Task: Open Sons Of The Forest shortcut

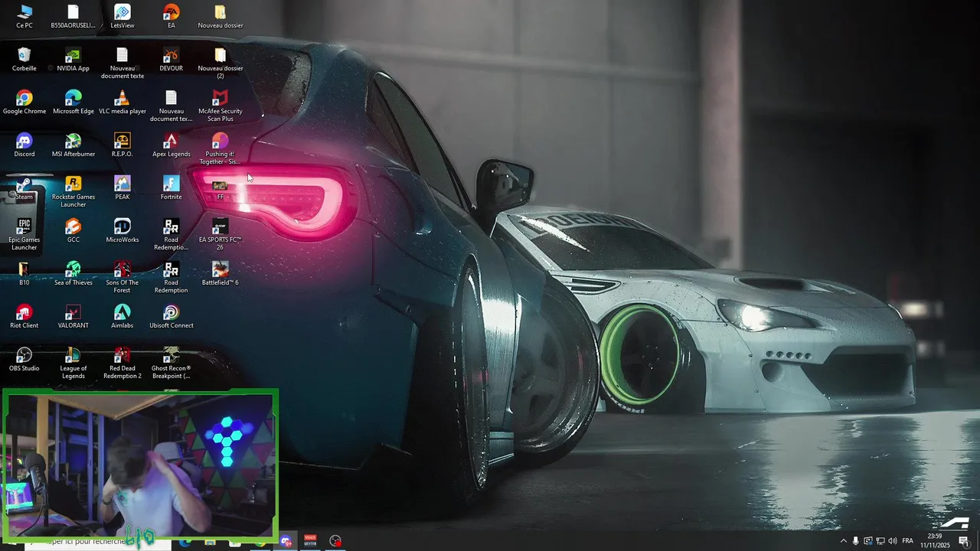Action: click(x=122, y=278)
